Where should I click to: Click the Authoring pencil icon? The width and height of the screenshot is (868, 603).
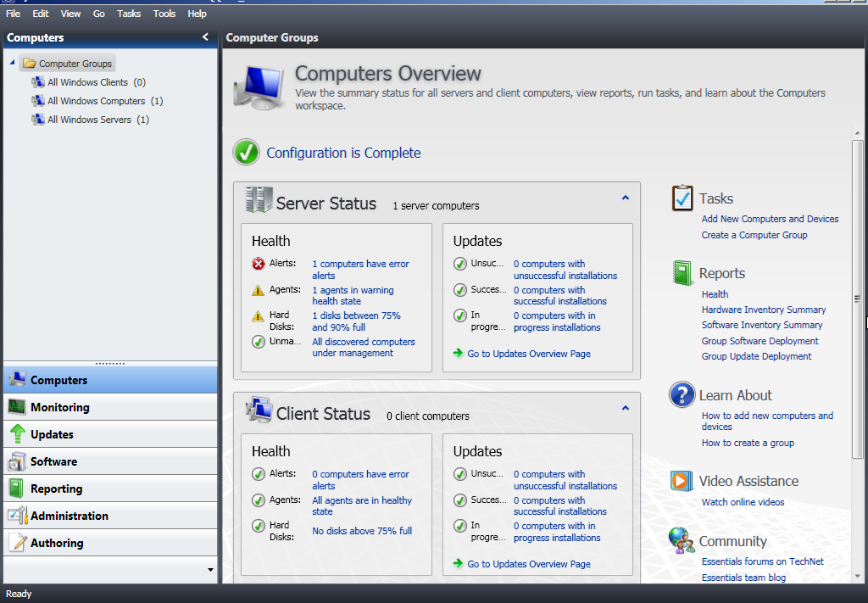[x=17, y=543]
